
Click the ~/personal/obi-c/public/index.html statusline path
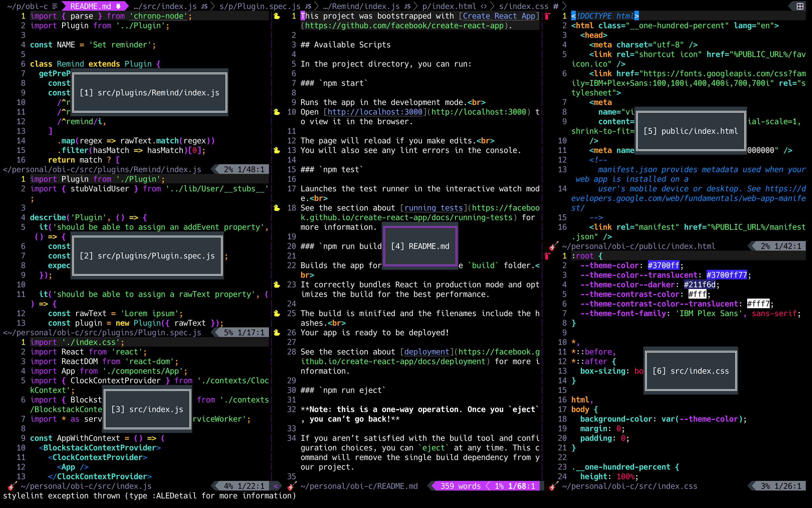(x=639, y=246)
